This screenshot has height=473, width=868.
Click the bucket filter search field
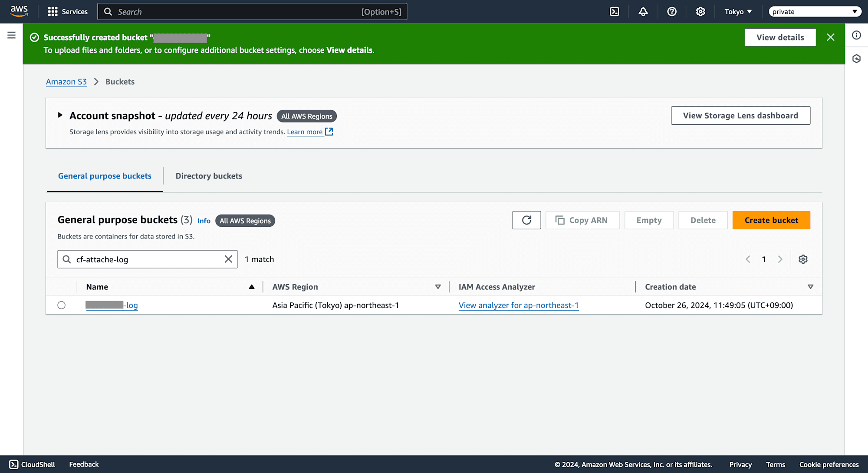coord(148,259)
